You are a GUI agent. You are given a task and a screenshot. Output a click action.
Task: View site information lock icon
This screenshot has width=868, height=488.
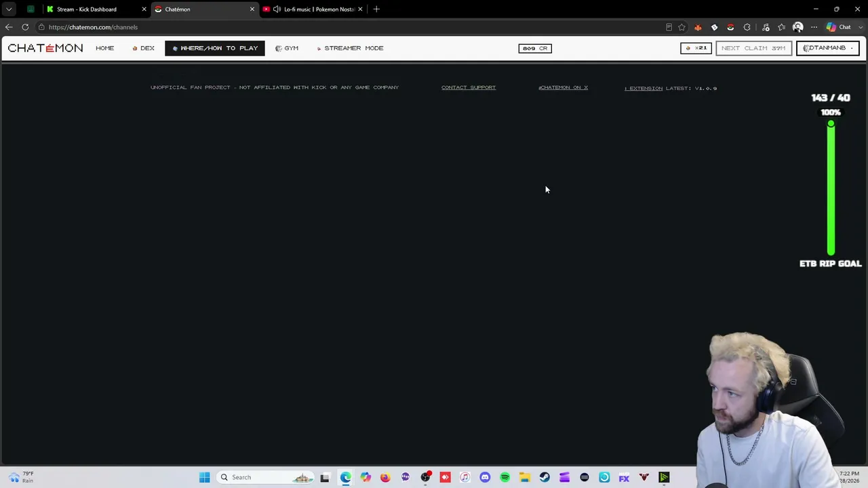point(42,27)
